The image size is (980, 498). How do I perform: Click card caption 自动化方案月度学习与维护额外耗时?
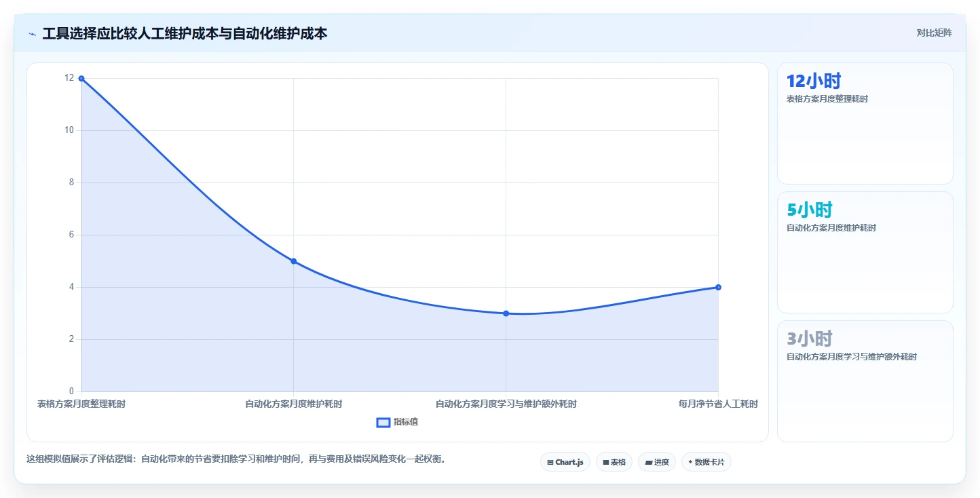coord(852,357)
